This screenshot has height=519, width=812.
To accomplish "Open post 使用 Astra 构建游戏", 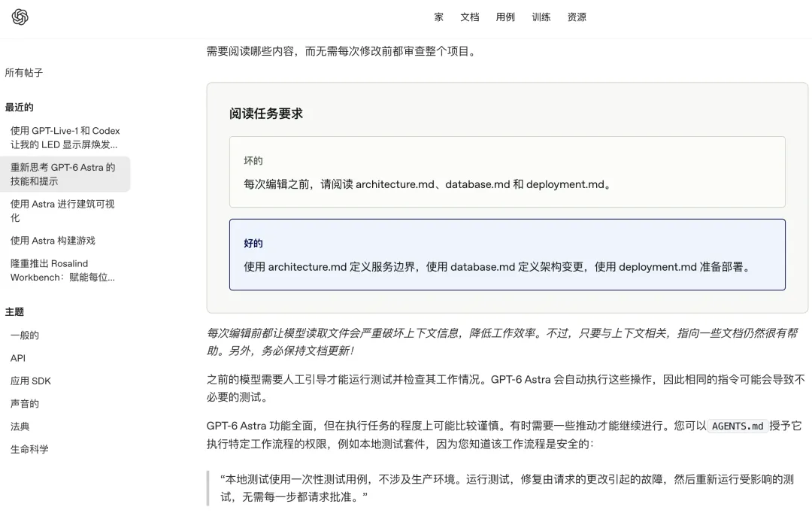I will pos(53,241).
